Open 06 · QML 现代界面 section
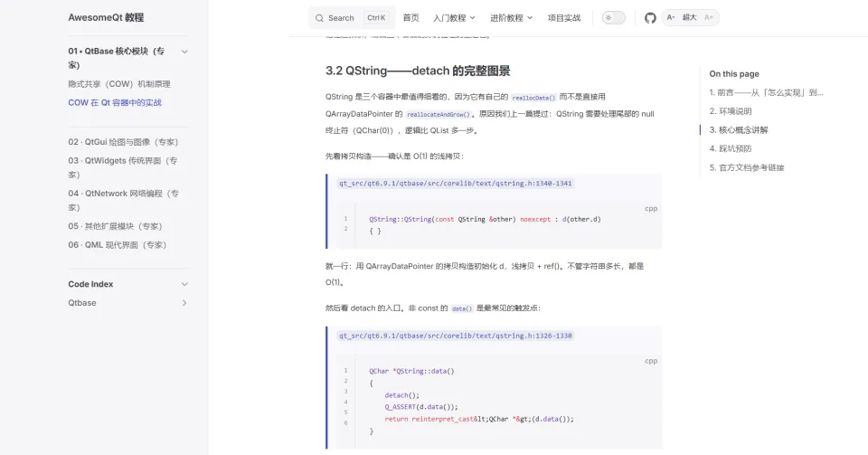The height and width of the screenshot is (455, 868). tap(117, 244)
